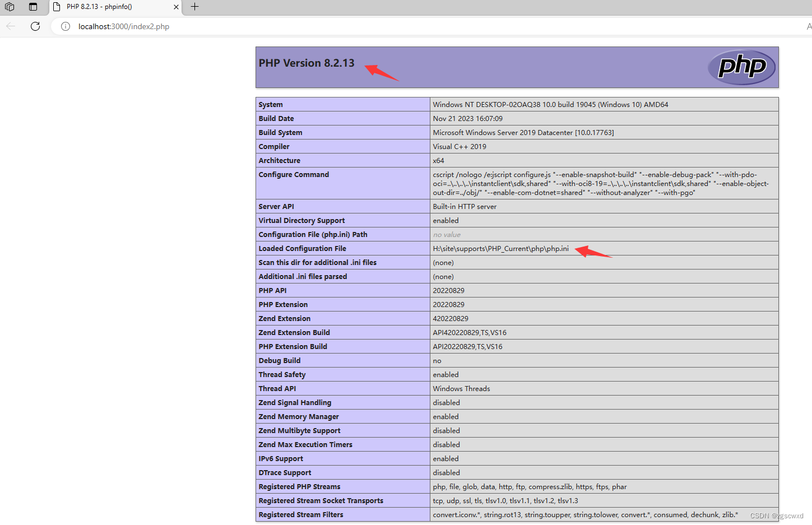The height and width of the screenshot is (525, 812).
Task: Open a new tab with plus button
Action: click(x=194, y=7)
